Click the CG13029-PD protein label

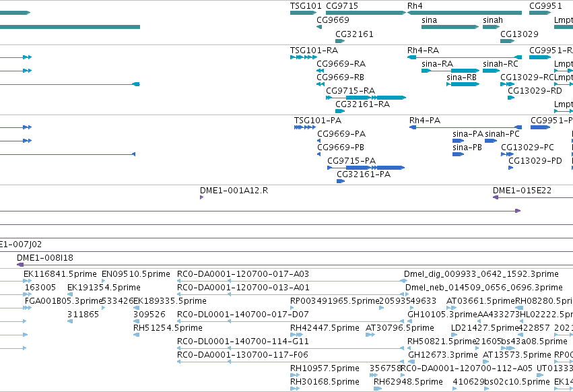coord(535,161)
